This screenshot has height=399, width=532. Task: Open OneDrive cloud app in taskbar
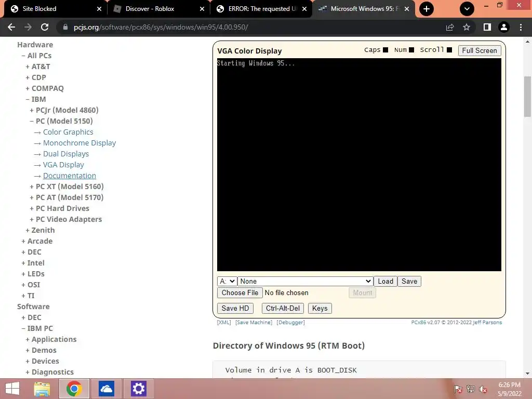(106, 389)
